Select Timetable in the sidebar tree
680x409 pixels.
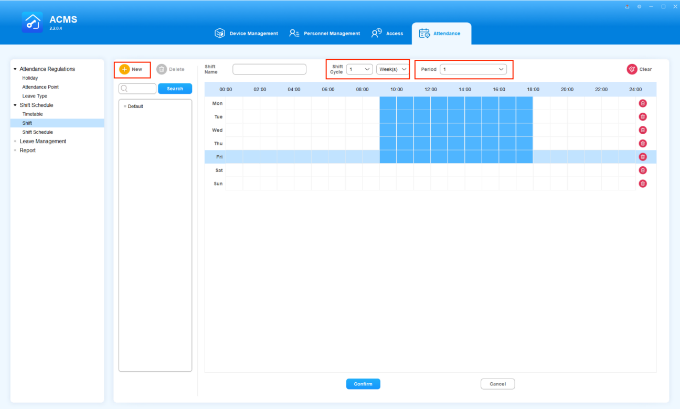pos(33,114)
